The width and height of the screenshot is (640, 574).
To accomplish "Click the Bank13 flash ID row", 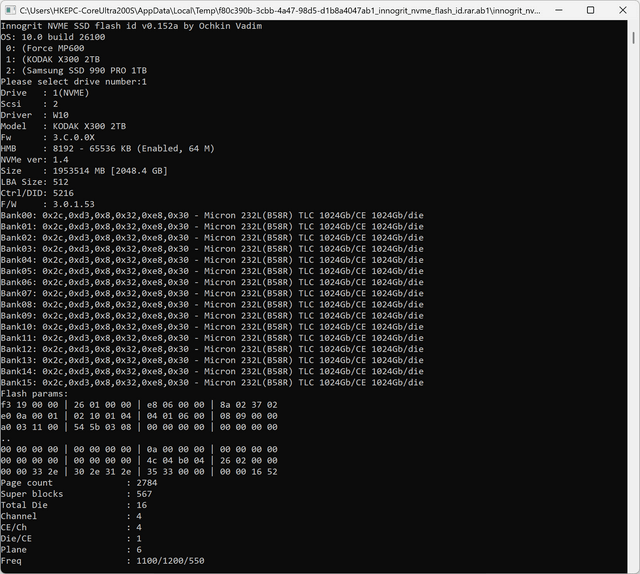I will click(212, 360).
